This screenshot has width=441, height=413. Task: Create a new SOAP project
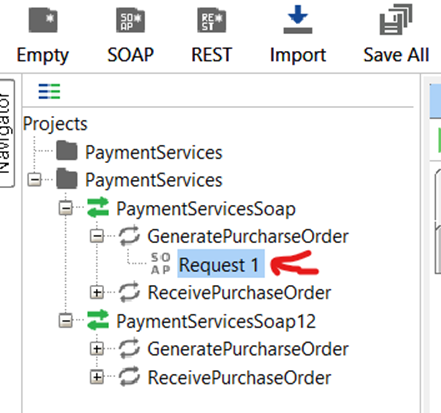click(130, 20)
